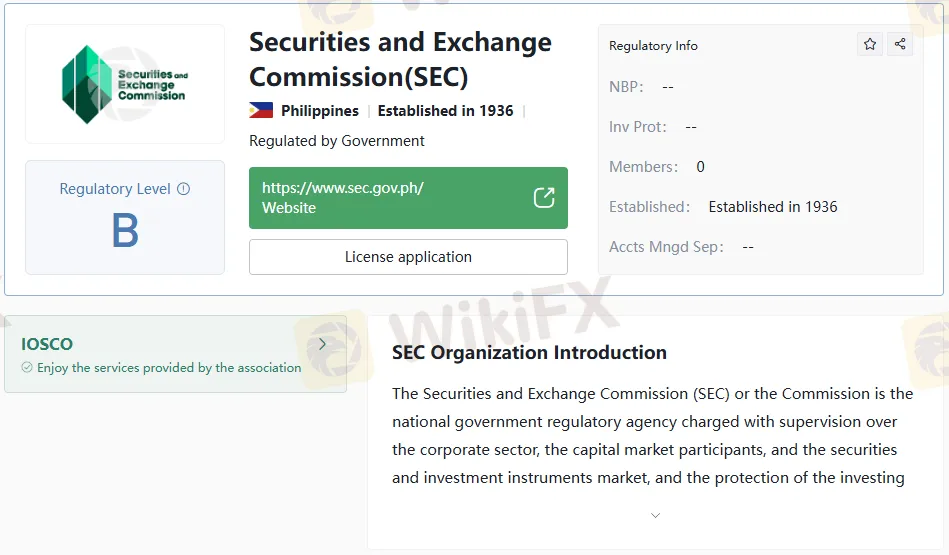Image resolution: width=949 pixels, height=555 pixels.
Task: Click the Regulated by Government text
Action: tap(337, 141)
